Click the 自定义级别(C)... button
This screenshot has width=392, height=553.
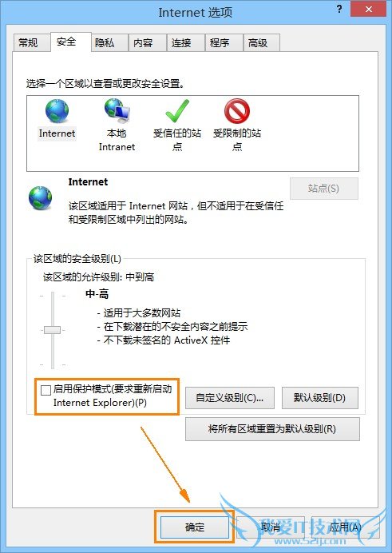[230, 398]
